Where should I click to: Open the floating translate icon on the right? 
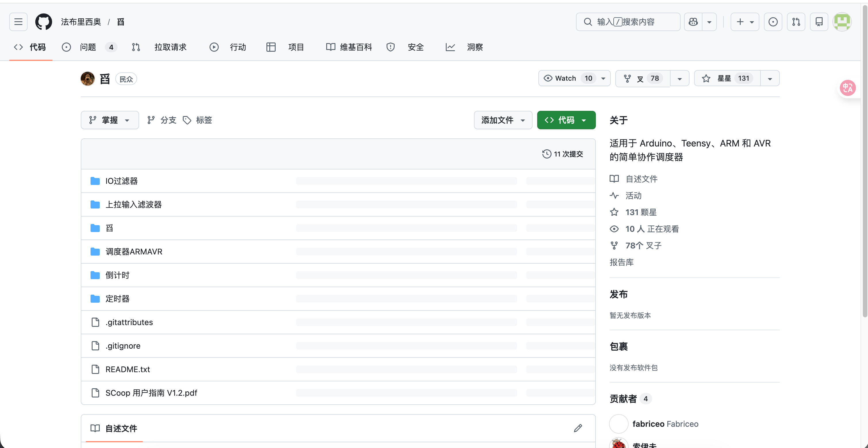pos(848,88)
